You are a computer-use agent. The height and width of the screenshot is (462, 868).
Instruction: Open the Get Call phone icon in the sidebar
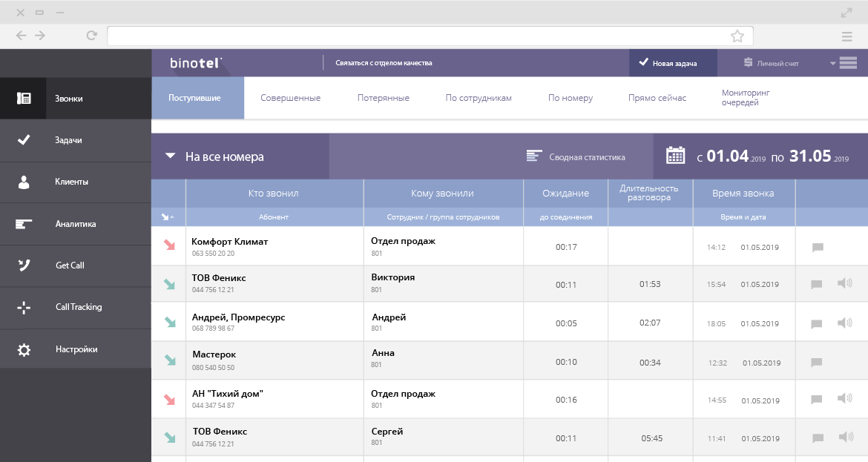point(23,265)
